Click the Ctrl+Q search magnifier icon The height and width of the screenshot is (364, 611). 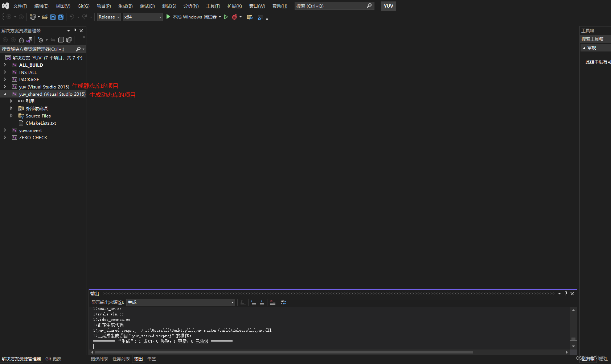369,6
